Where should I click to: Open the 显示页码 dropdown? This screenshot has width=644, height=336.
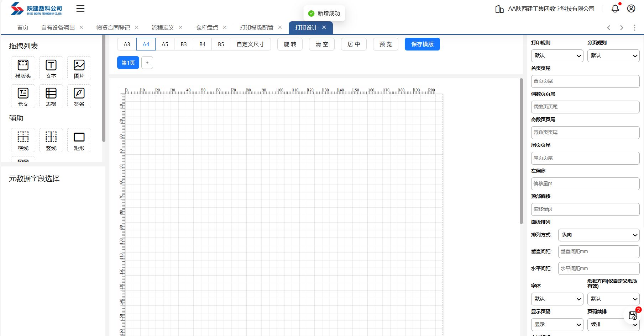click(557, 325)
